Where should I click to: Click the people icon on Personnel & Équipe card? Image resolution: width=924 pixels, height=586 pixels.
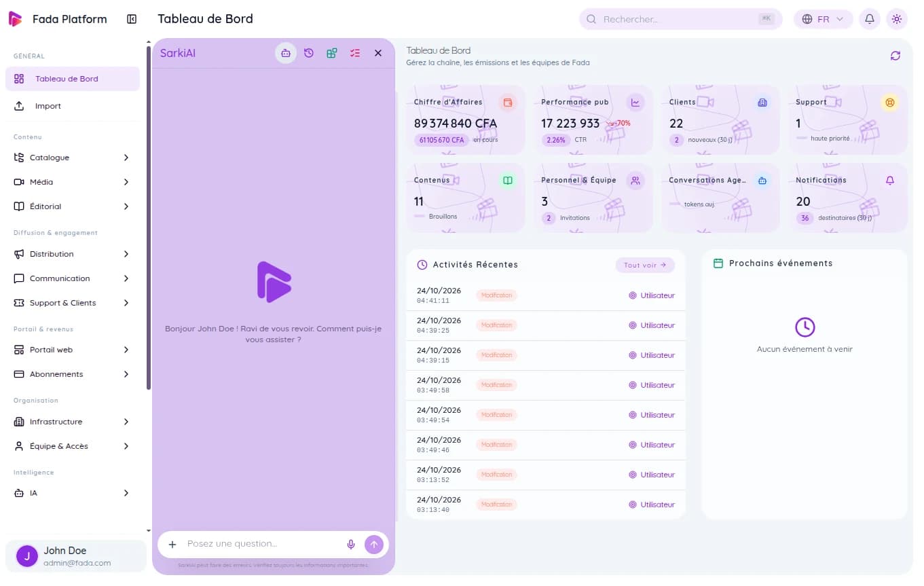click(635, 181)
